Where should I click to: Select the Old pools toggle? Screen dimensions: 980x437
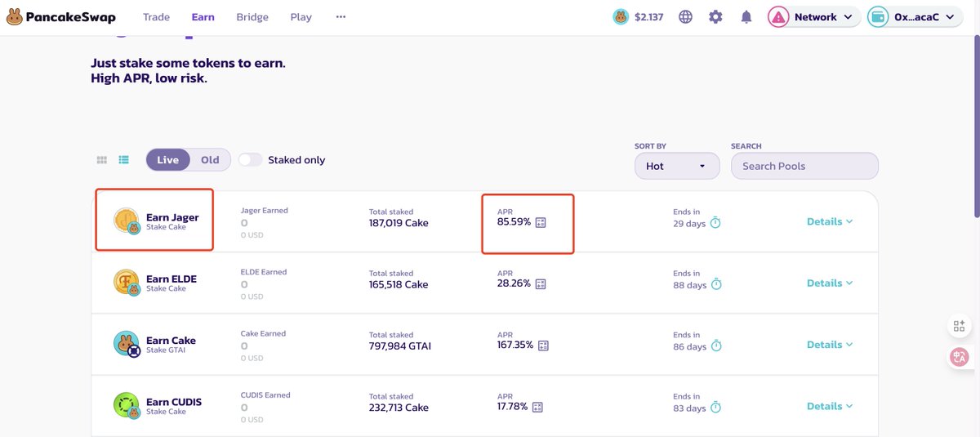(x=210, y=160)
